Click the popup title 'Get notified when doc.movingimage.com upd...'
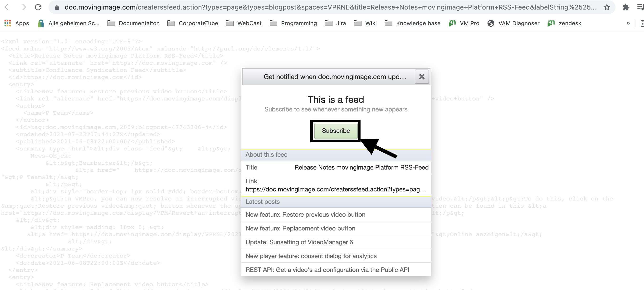Viewport: 644px width, 290px height. 335,77
